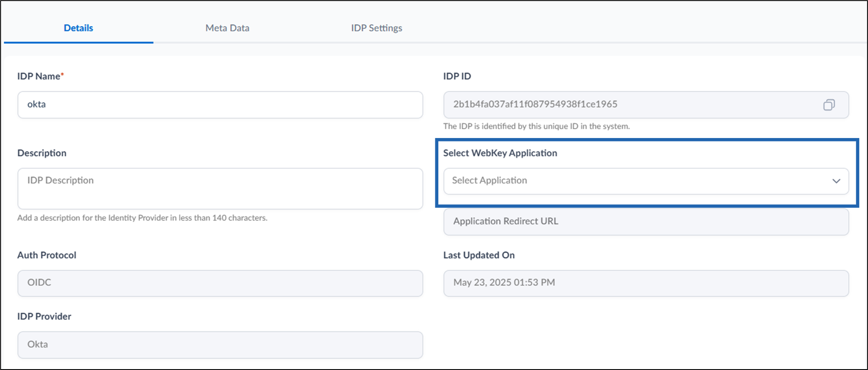
Task: Open the Select Application dropdown chevron
Action: tap(836, 181)
